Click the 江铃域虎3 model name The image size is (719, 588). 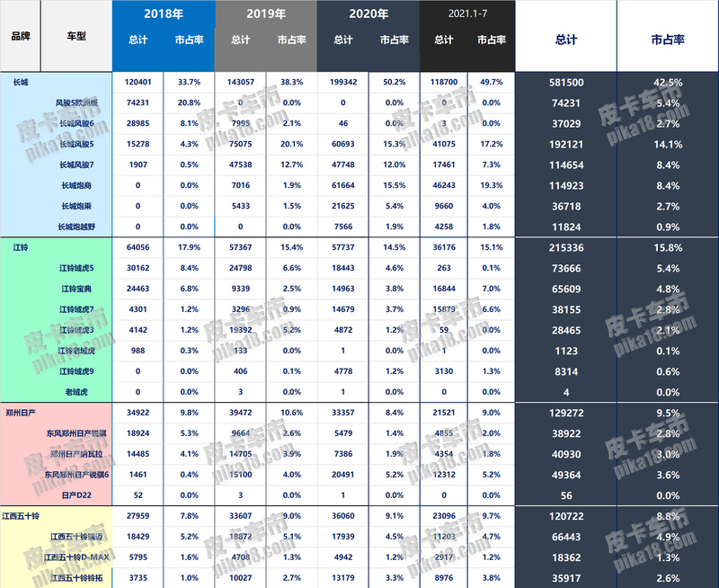click(76, 330)
